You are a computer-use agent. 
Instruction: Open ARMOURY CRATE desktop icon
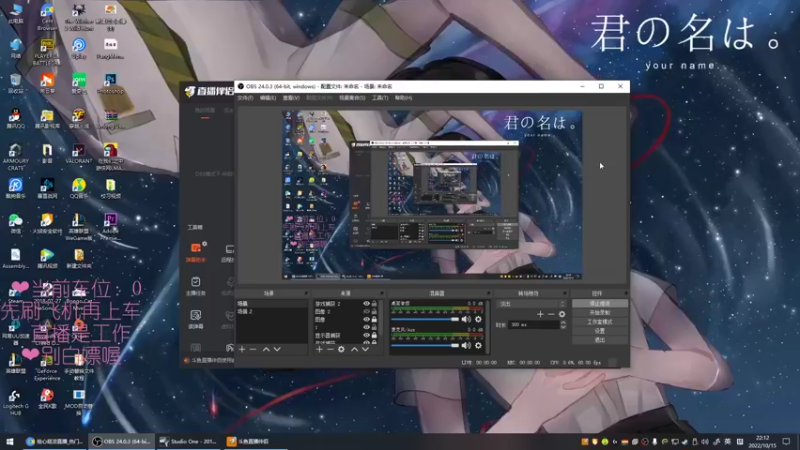(15, 157)
